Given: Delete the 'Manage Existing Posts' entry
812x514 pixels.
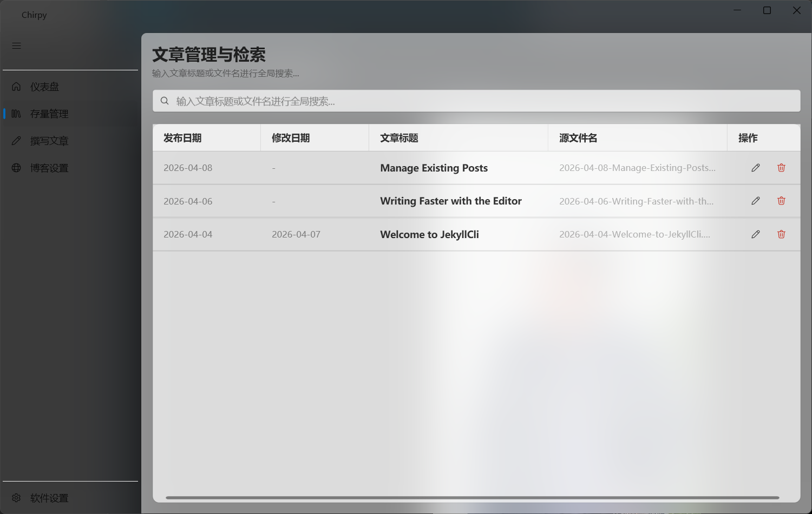Looking at the screenshot, I should (x=781, y=168).
